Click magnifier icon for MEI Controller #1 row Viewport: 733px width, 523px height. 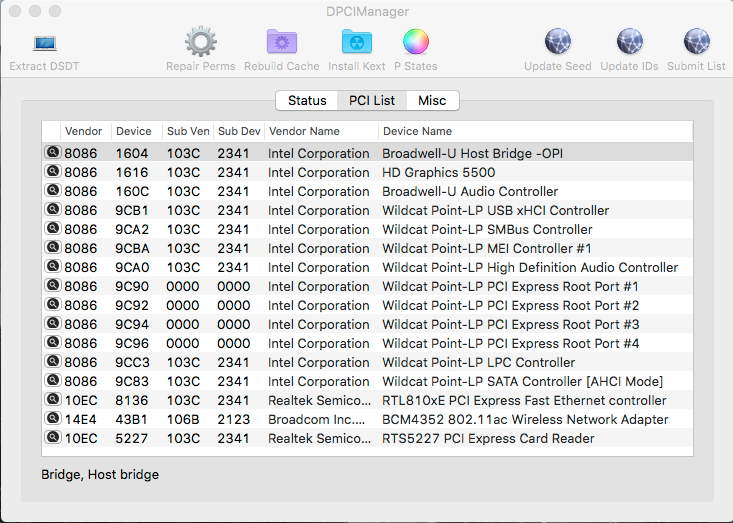pos(53,247)
